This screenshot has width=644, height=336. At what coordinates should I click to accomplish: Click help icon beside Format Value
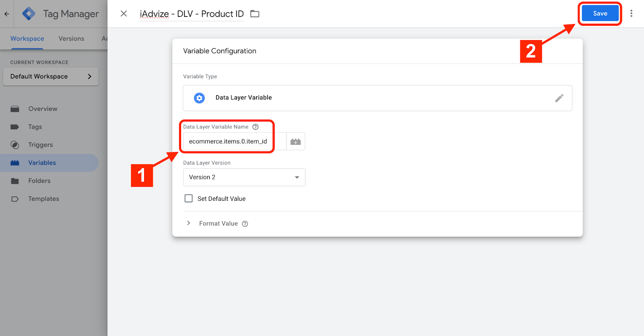tap(245, 224)
